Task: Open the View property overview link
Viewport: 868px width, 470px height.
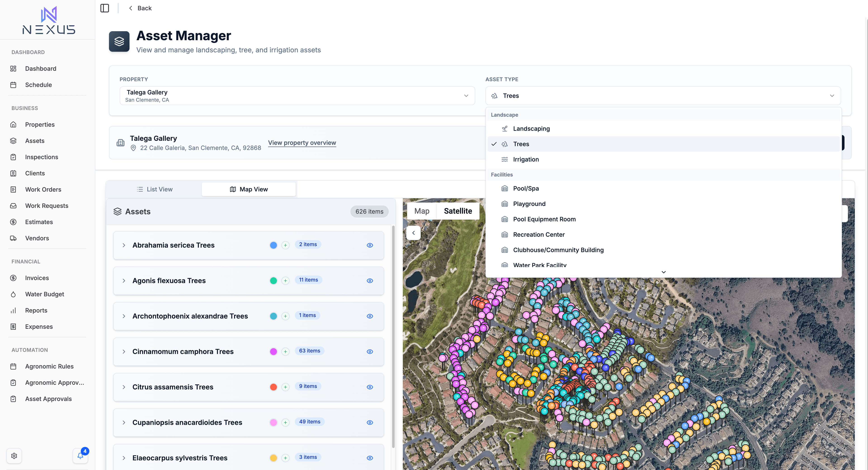Action: (x=302, y=143)
